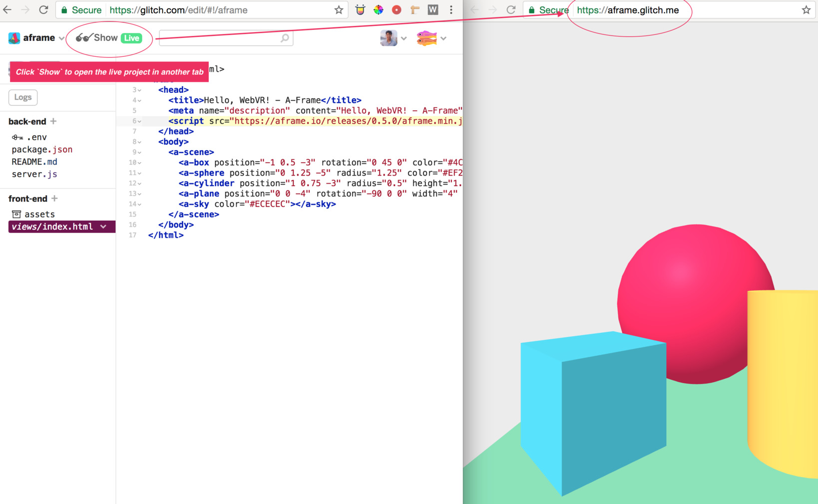818x504 pixels.
Task: Click the Show sunglasses button
Action: (97, 38)
